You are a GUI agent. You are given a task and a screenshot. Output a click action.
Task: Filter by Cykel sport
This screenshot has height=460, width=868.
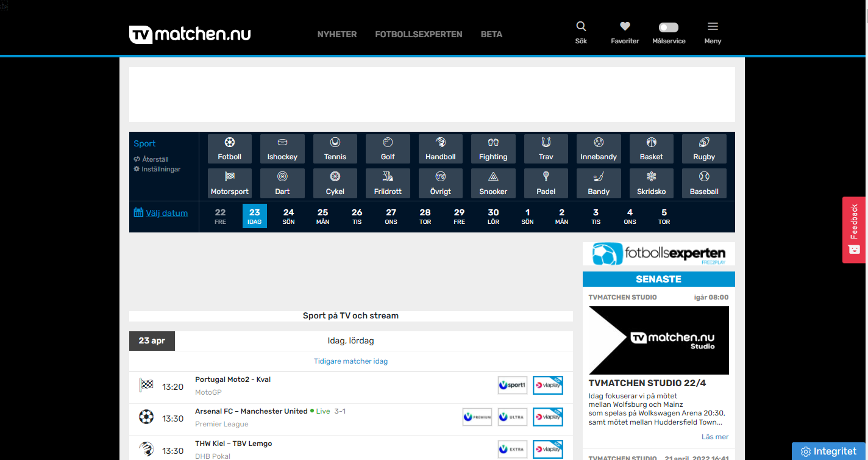(x=335, y=184)
